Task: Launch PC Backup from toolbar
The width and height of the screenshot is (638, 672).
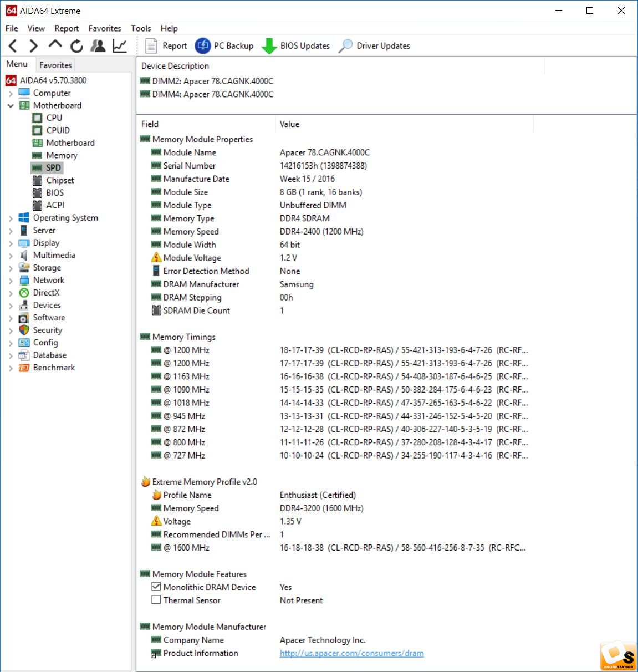Action: click(224, 46)
